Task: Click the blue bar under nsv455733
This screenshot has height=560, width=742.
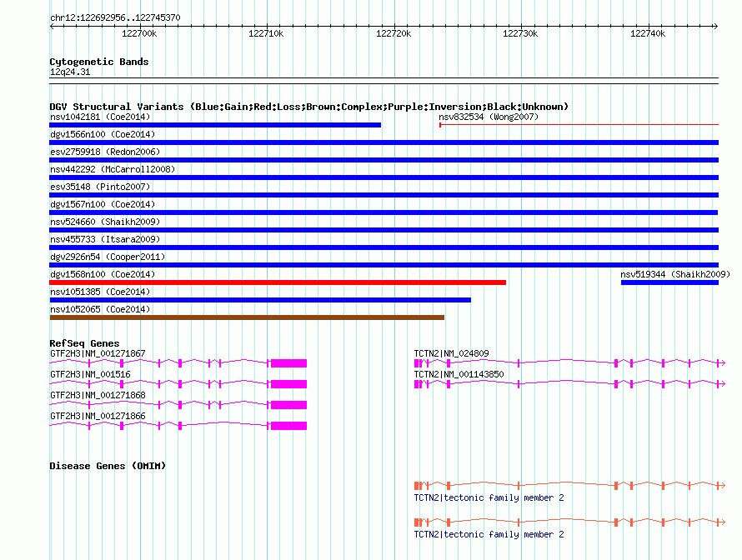Action: [384, 247]
